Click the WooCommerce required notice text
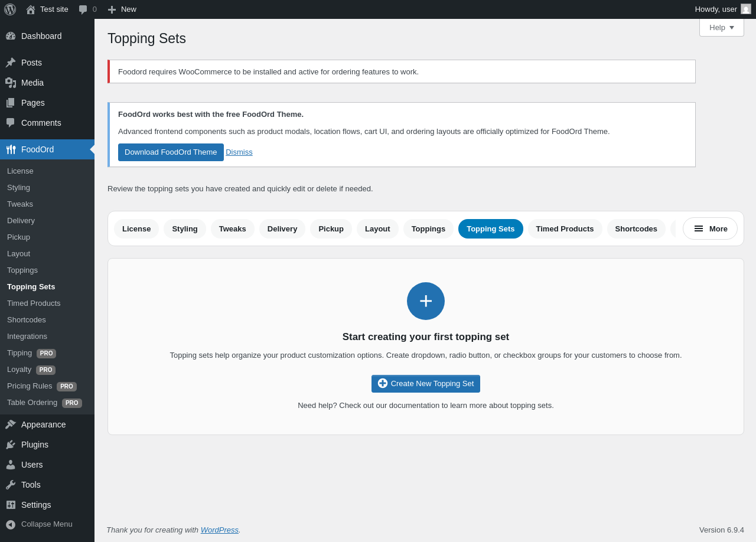Viewport: 756px width, 542px height. [268, 72]
